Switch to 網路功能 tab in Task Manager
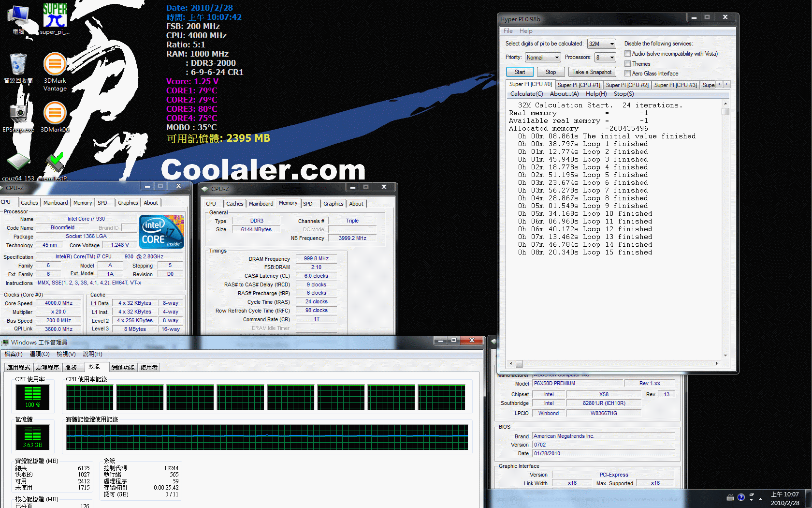Image resolution: width=812 pixels, height=508 pixels. (123, 368)
